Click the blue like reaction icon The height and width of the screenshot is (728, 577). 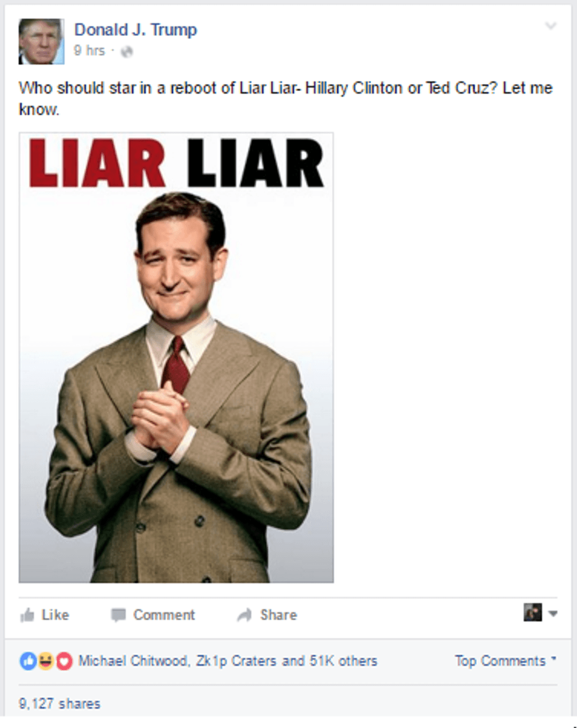28,661
